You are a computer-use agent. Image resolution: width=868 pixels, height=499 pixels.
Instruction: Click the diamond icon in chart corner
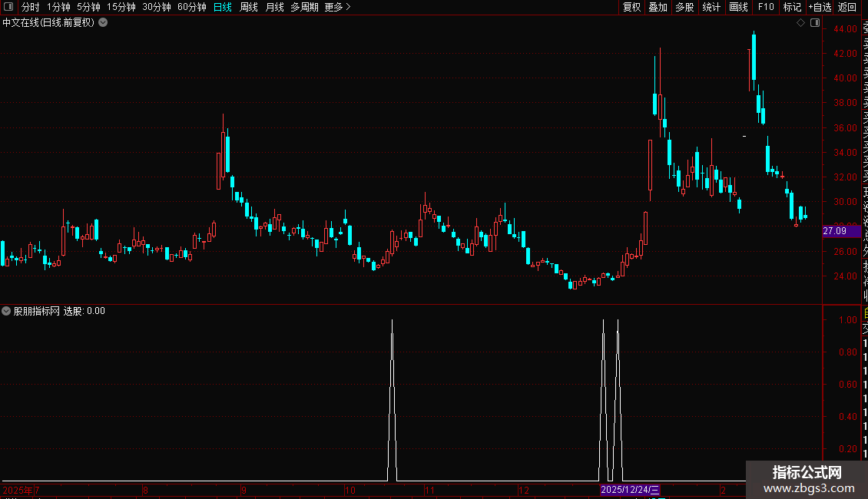click(800, 23)
